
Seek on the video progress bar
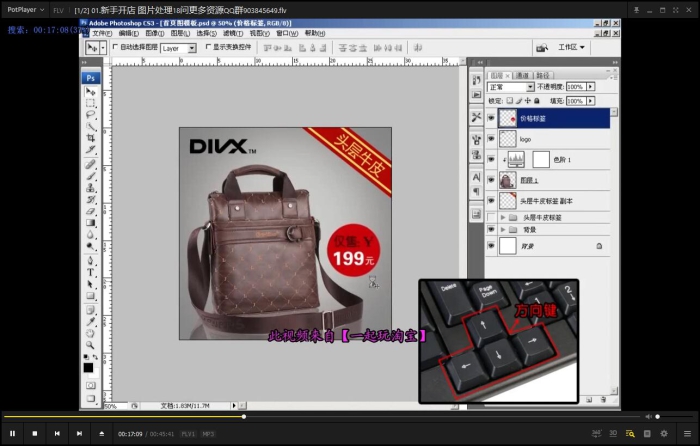click(x=324, y=417)
